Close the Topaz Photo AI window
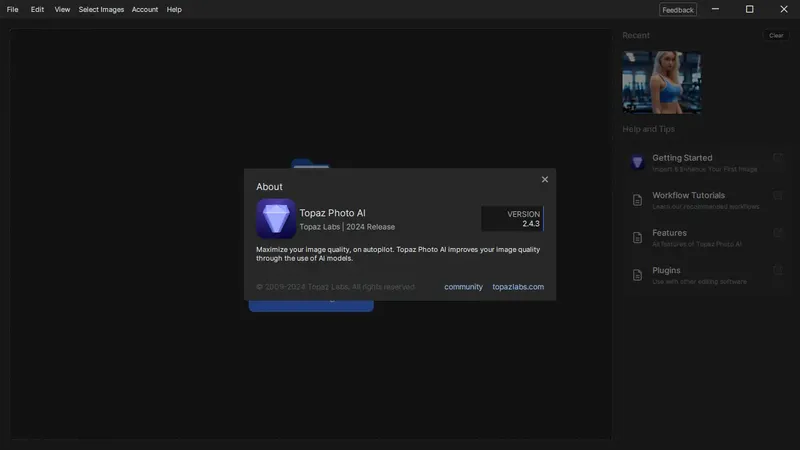The image size is (800, 450). pyautogui.click(x=784, y=9)
